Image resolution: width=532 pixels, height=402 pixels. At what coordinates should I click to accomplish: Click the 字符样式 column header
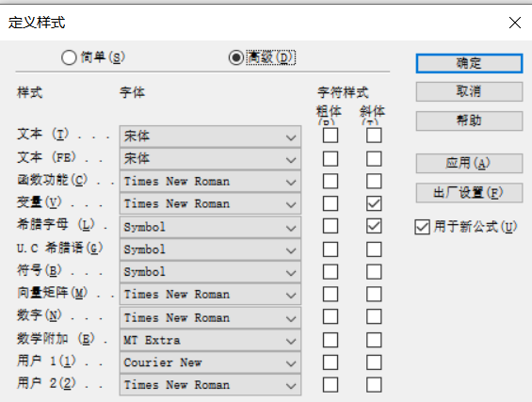[x=343, y=92]
